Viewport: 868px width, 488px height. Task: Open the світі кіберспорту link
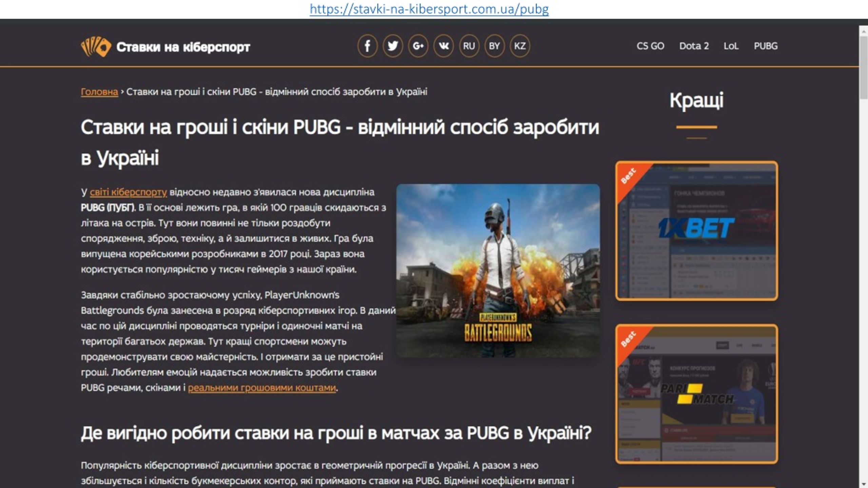128,192
